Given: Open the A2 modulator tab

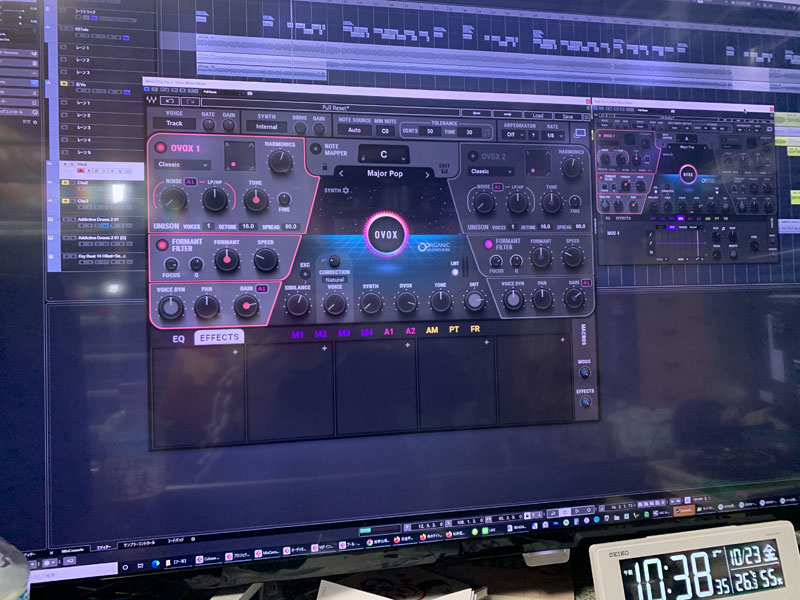Looking at the screenshot, I should (410, 331).
